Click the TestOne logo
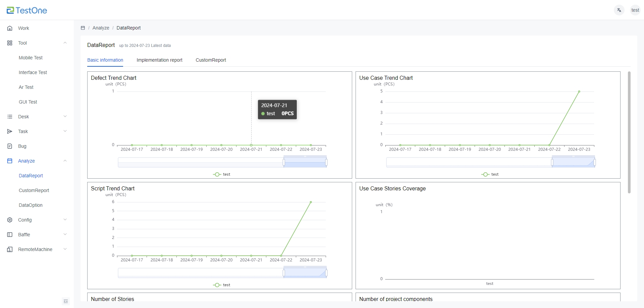 (27, 10)
